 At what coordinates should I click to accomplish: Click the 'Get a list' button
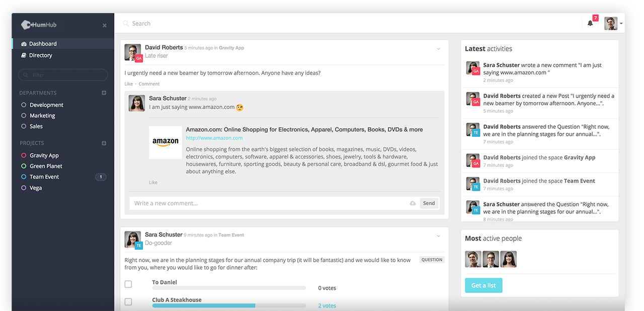484,285
